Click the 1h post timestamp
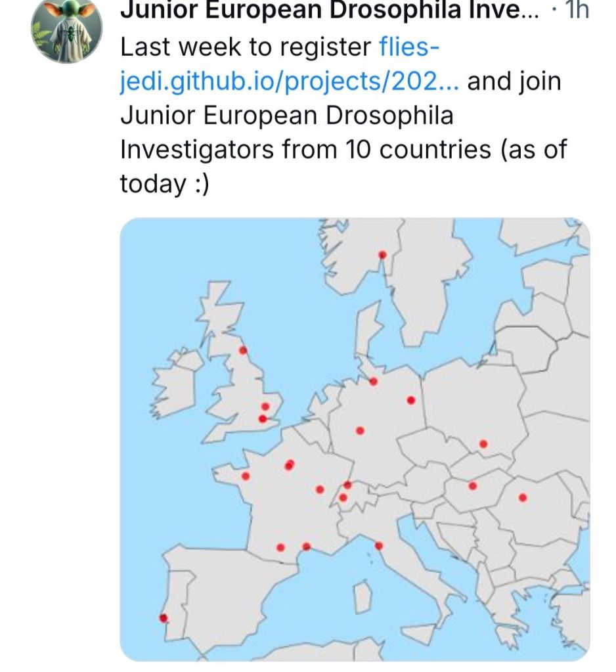 click(x=577, y=10)
